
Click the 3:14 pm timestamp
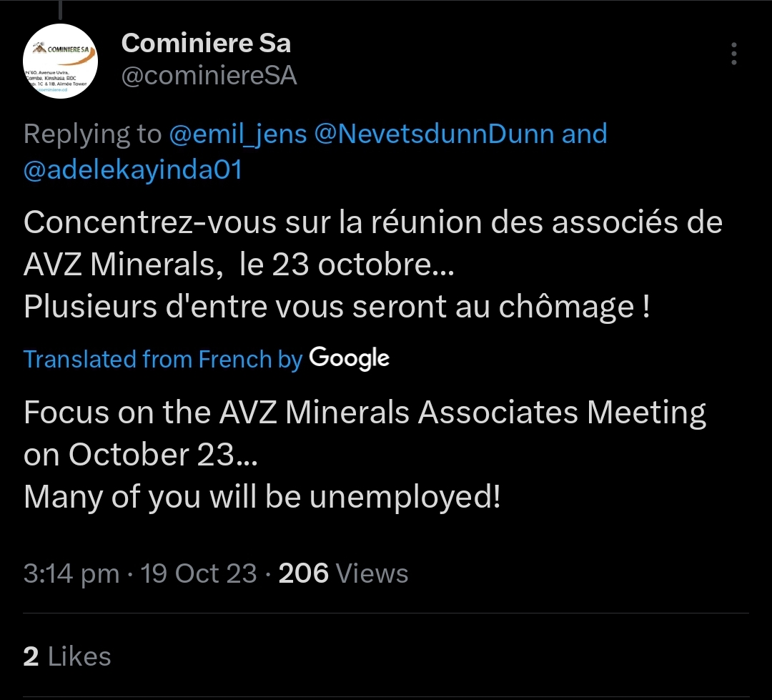point(71,573)
